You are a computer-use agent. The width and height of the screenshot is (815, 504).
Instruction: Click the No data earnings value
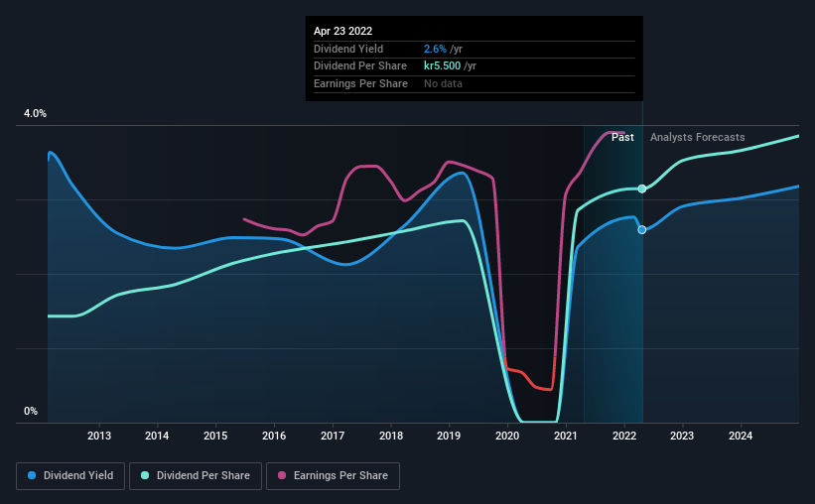pos(443,83)
